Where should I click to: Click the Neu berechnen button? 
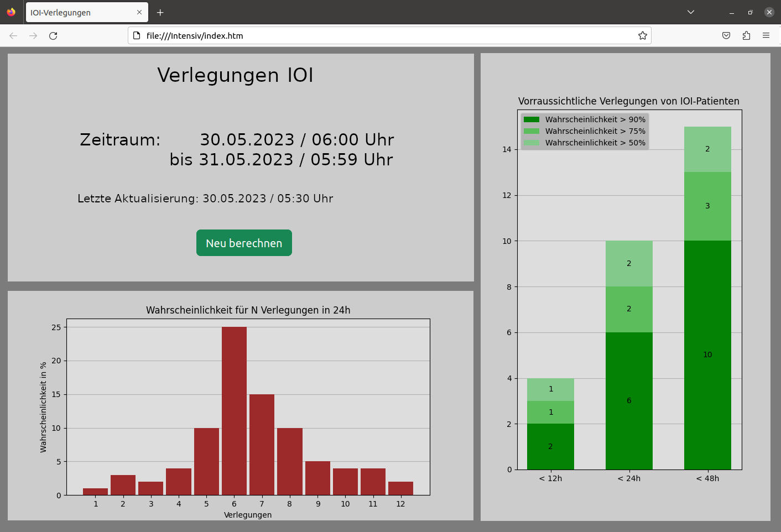tap(244, 243)
